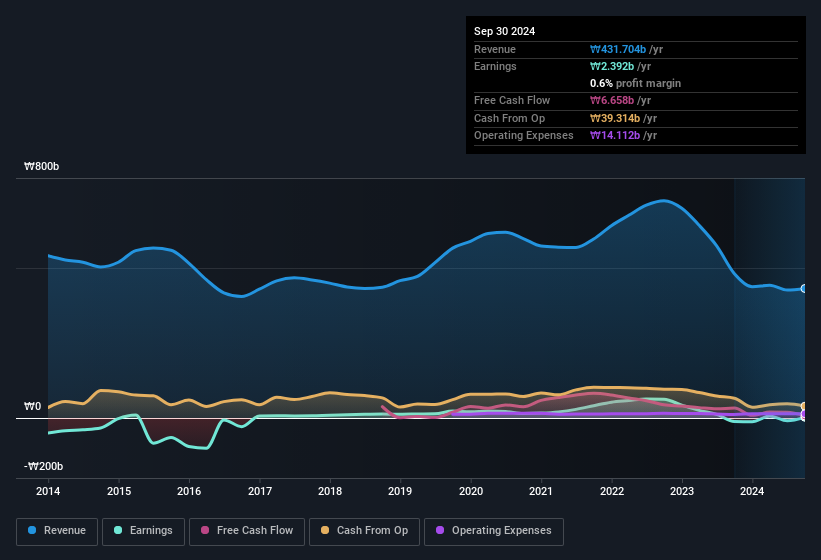Click the Earnings row label in the tooltip
The height and width of the screenshot is (560, 821).
click(495, 66)
